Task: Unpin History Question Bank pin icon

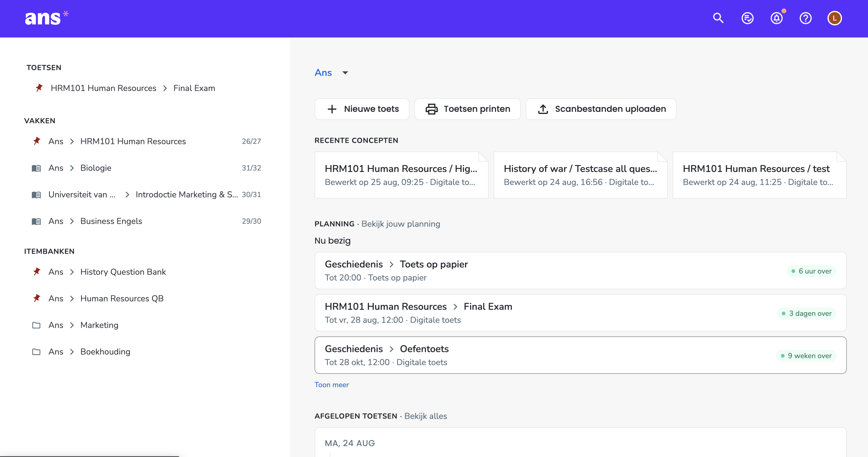Action: pos(37,272)
